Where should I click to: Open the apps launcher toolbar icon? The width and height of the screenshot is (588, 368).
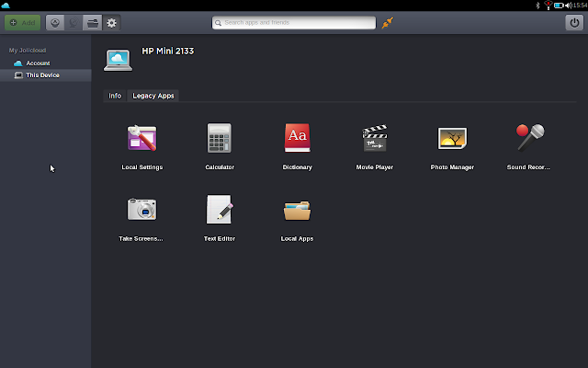[55, 23]
